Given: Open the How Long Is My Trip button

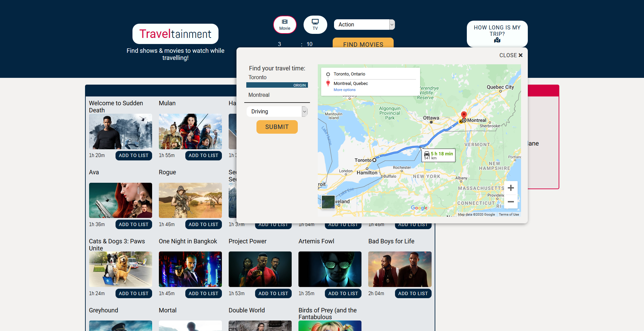Looking at the screenshot, I should [x=497, y=34].
